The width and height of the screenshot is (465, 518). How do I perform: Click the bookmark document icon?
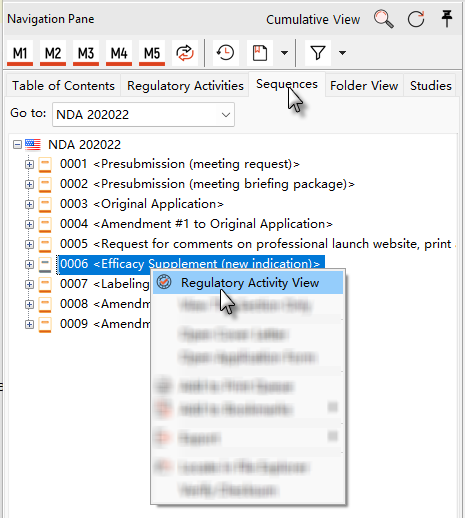coord(260,53)
